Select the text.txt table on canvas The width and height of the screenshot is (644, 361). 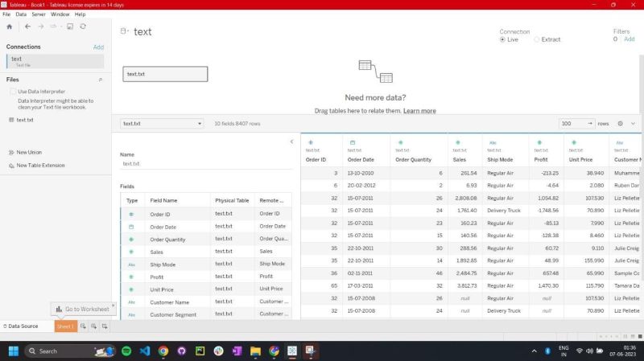click(165, 74)
